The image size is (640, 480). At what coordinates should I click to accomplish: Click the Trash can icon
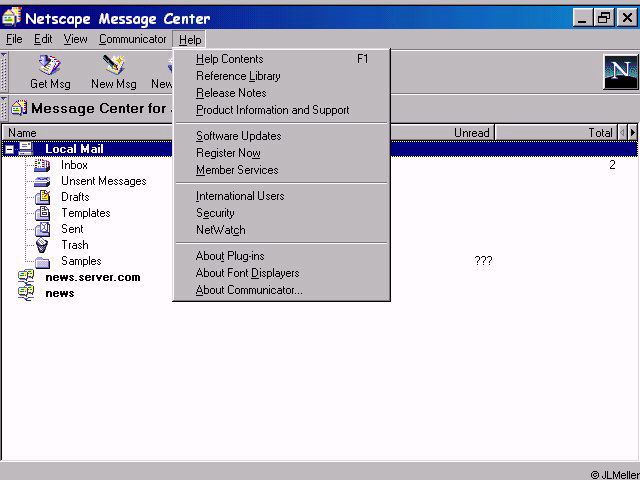(42, 245)
